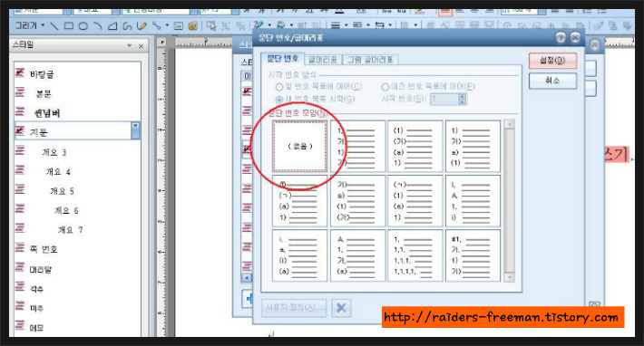Open the 스타일 panel options triangle

pos(130,45)
